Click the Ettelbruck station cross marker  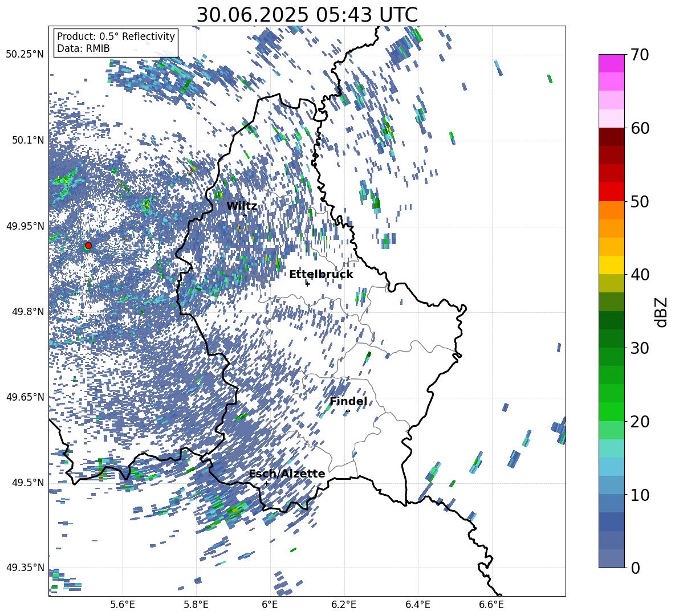pos(307,284)
